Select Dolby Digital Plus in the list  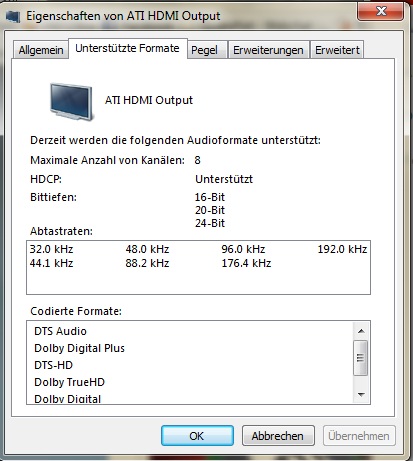point(79,348)
